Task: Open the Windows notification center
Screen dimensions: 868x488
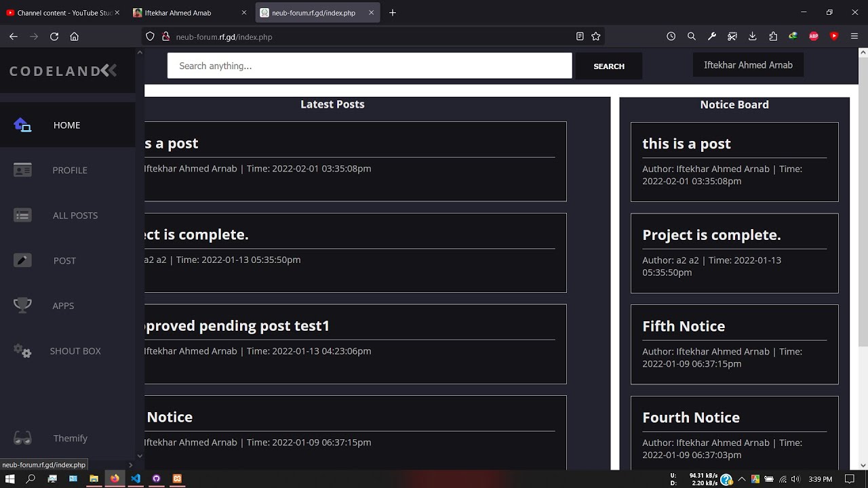Action: (849, 479)
